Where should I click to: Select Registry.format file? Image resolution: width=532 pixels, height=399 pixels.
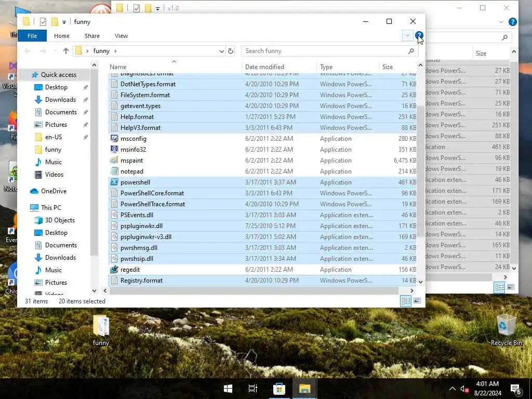262,280
